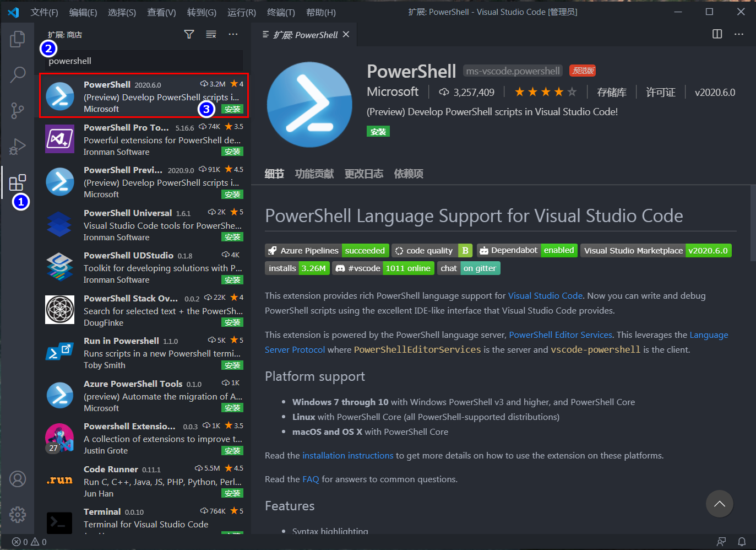The image size is (756, 550).
Task: Switch to the 更改日志 tab
Action: click(x=364, y=174)
